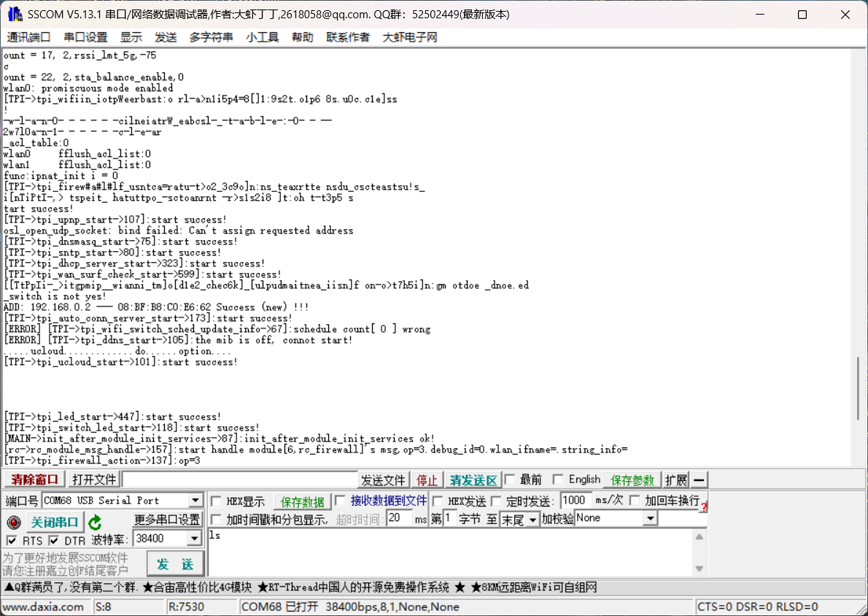Click the 关闭串口 button
Image resolution: width=868 pixels, height=616 pixels.
pyautogui.click(x=54, y=523)
